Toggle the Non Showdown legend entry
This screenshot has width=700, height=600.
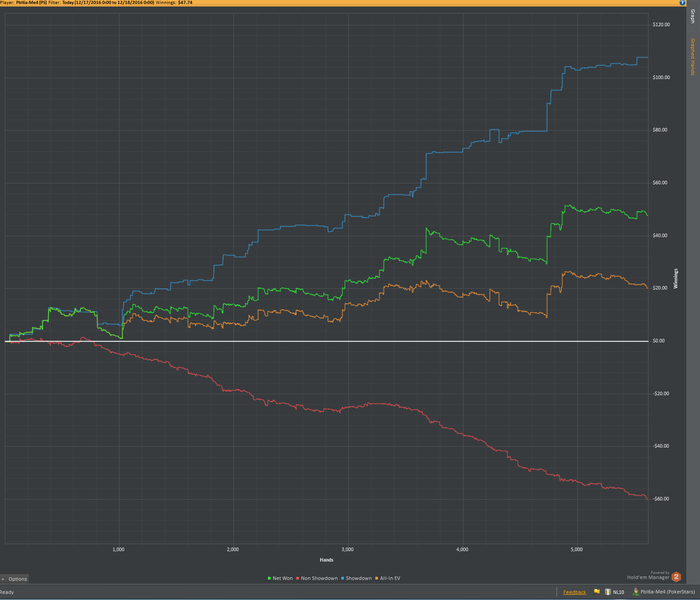317,578
